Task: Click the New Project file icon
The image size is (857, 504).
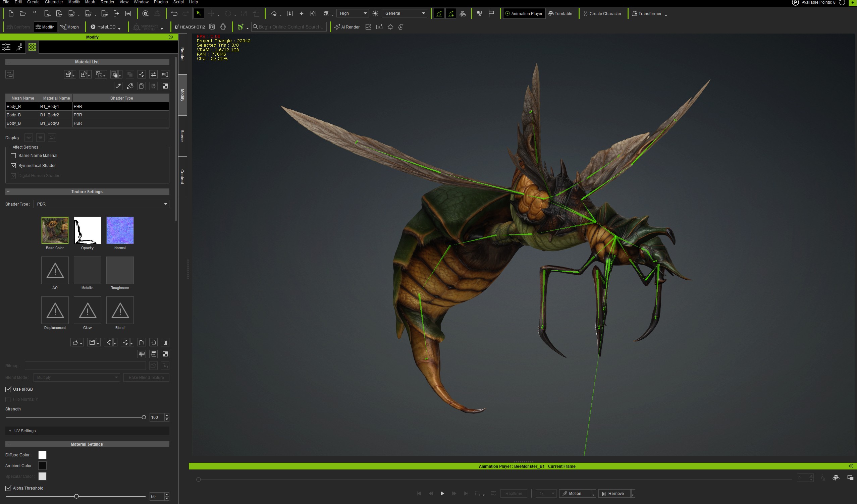Action: (11, 14)
